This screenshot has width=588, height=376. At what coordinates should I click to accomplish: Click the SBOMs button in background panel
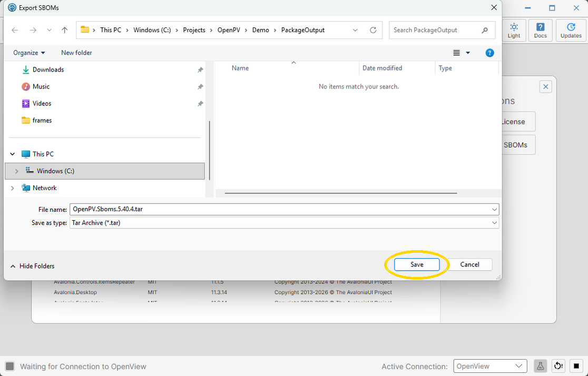point(518,145)
